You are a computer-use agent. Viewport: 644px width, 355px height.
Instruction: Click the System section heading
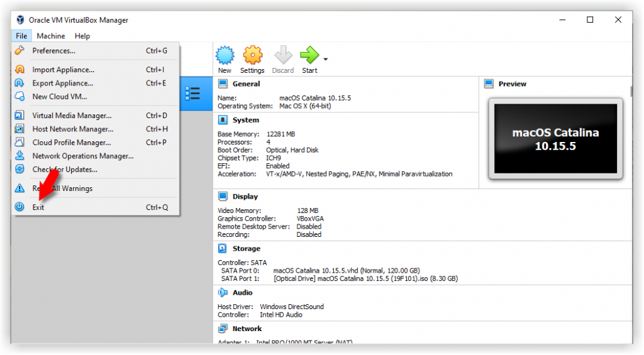tap(246, 120)
